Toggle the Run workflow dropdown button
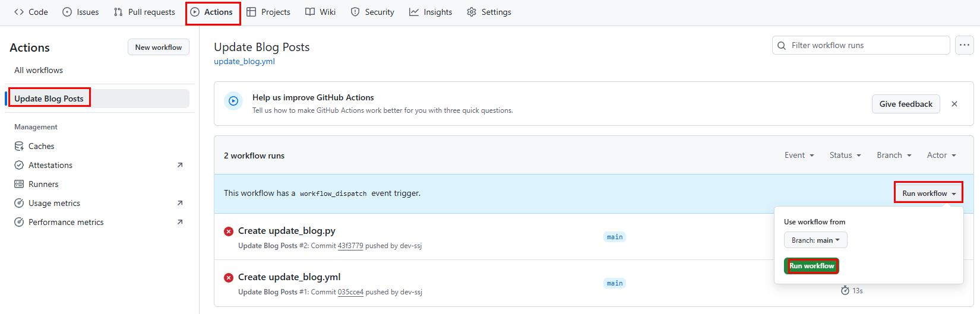Image resolution: width=980 pixels, height=314 pixels. [x=929, y=193]
